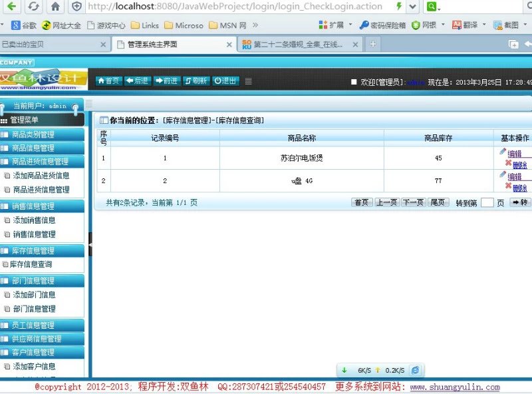Open 添加商品进货信息 in the sidebar
The height and width of the screenshot is (394, 532).
click(x=41, y=176)
